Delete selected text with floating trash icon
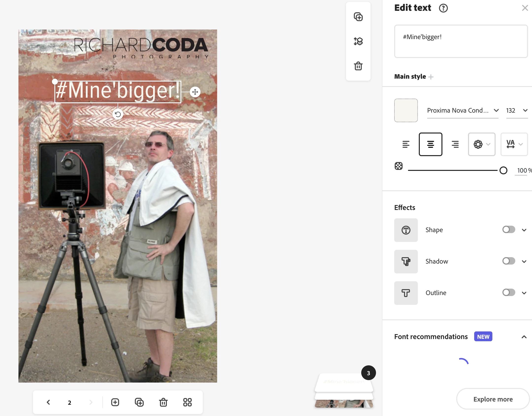This screenshot has height=416, width=532. 358,66
